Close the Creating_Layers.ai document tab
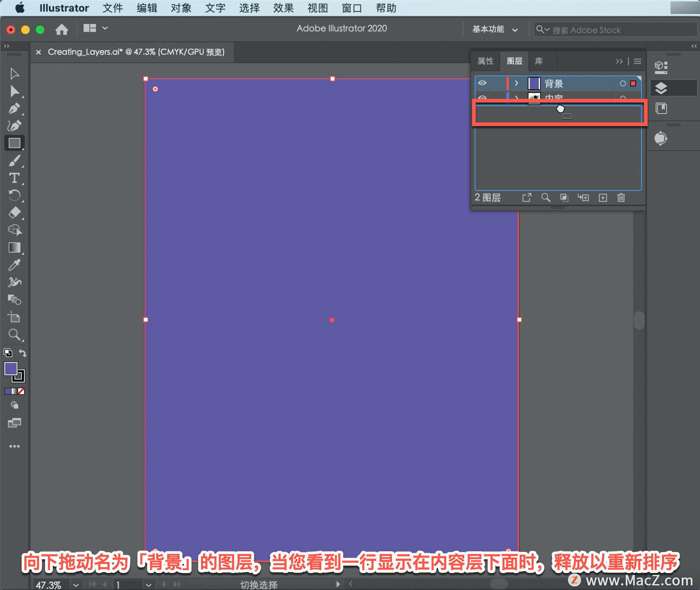The image size is (700, 590). (38, 52)
